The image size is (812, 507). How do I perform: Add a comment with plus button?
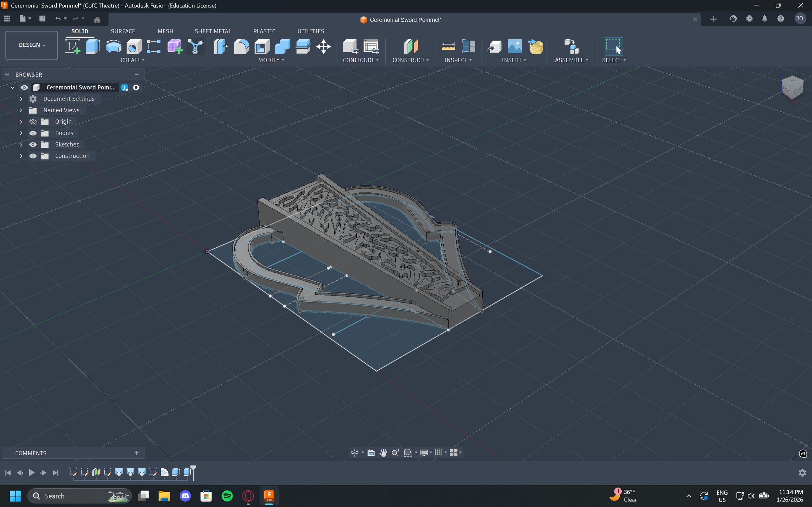(x=136, y=453)
